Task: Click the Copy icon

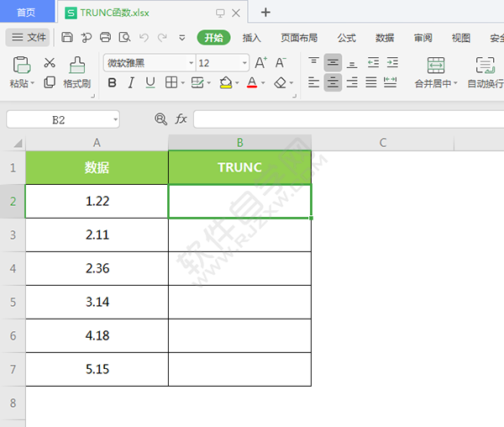Action: [50, 82]
